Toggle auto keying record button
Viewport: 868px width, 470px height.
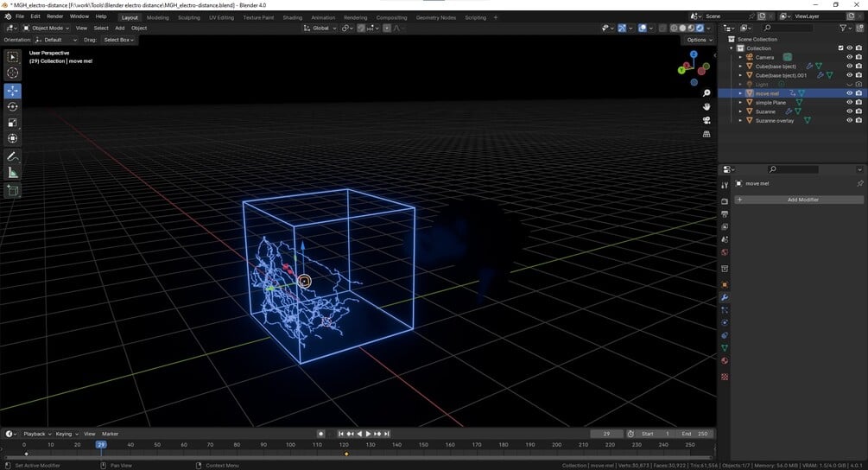[320, 434]
